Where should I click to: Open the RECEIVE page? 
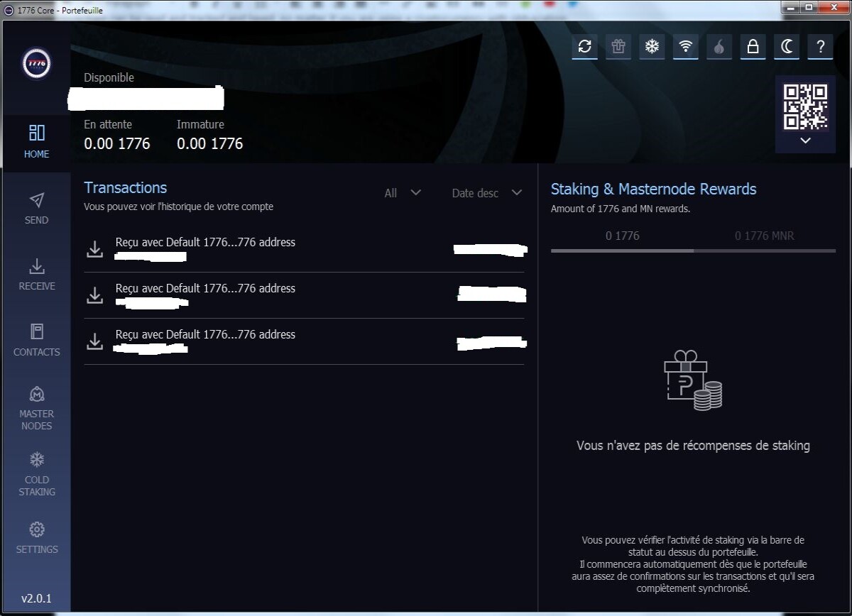tap(36, 275)
